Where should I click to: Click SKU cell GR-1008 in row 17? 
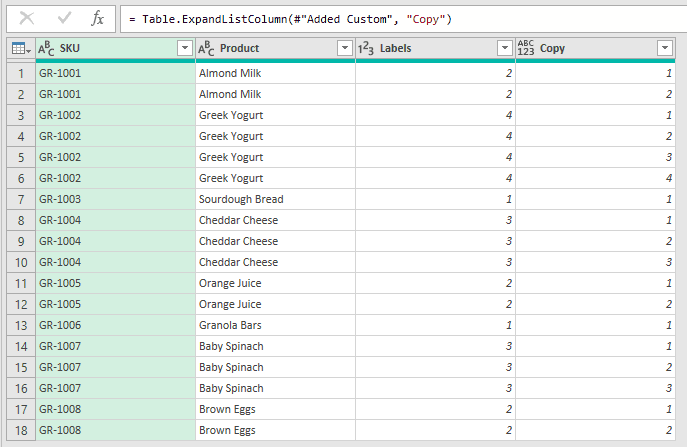coord(115,409)
